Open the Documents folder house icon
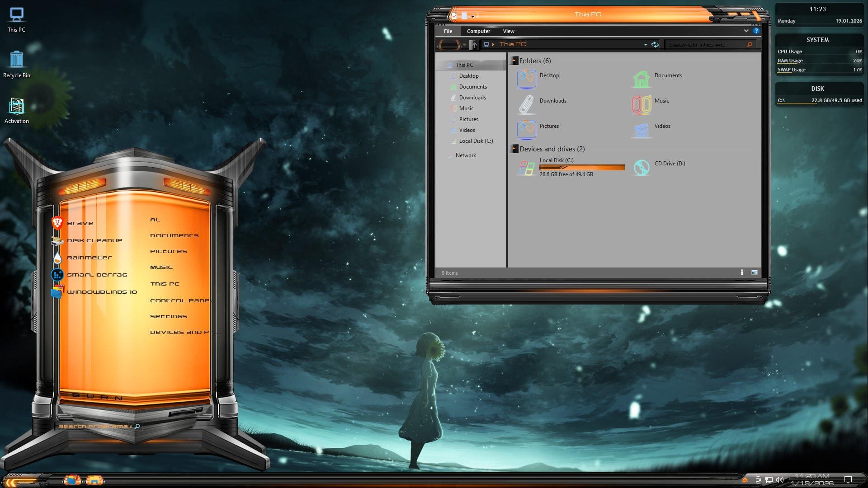This screenshot has width=868, height=488. pyautogui.click(x=641, y=79)
